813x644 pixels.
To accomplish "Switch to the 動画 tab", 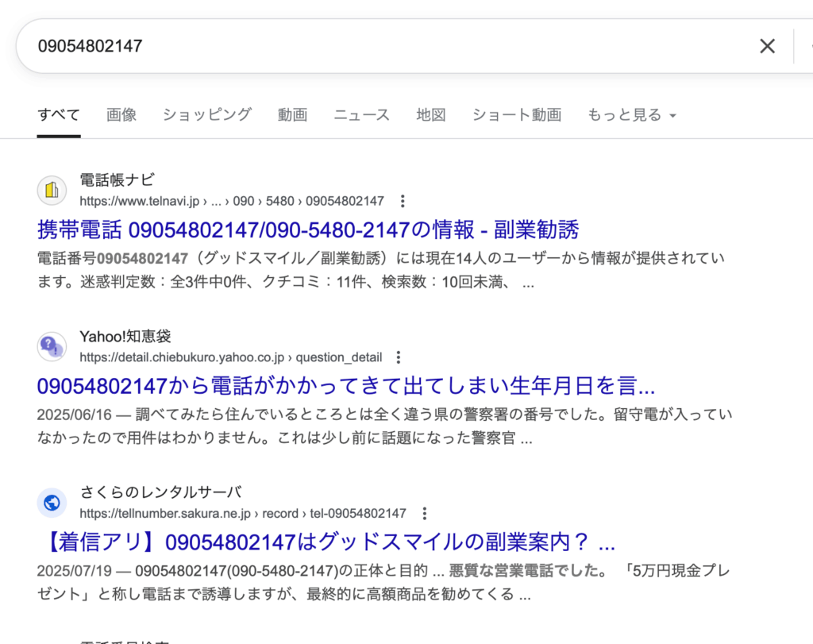I will pyautogui.click(x=292, y=114).
